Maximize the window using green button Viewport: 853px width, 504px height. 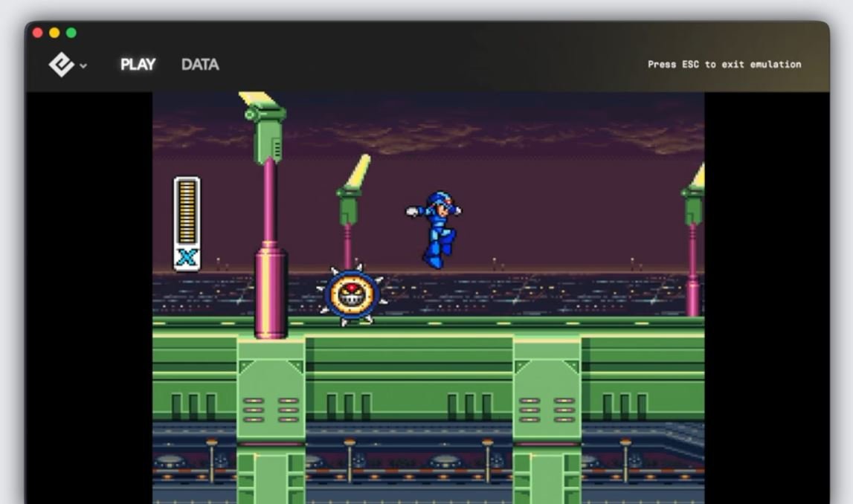pos(71,33)
